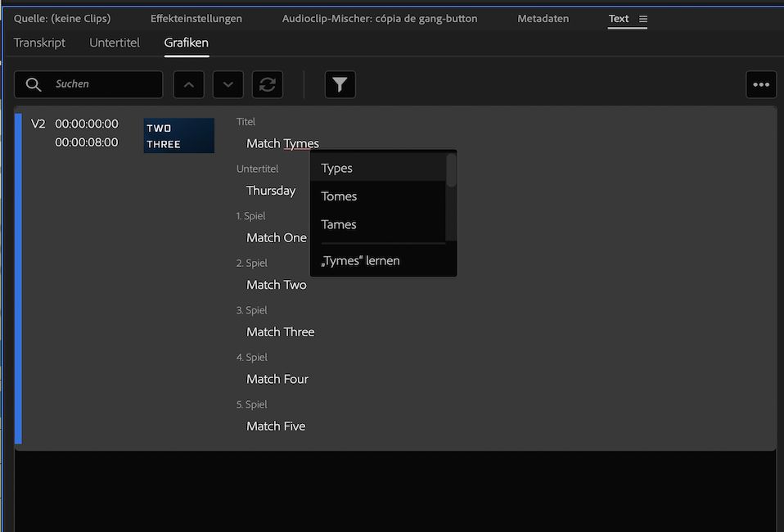Click the 2. Spiel label
Viewport: 784px width, 532px height.
[x=251, y=263]
